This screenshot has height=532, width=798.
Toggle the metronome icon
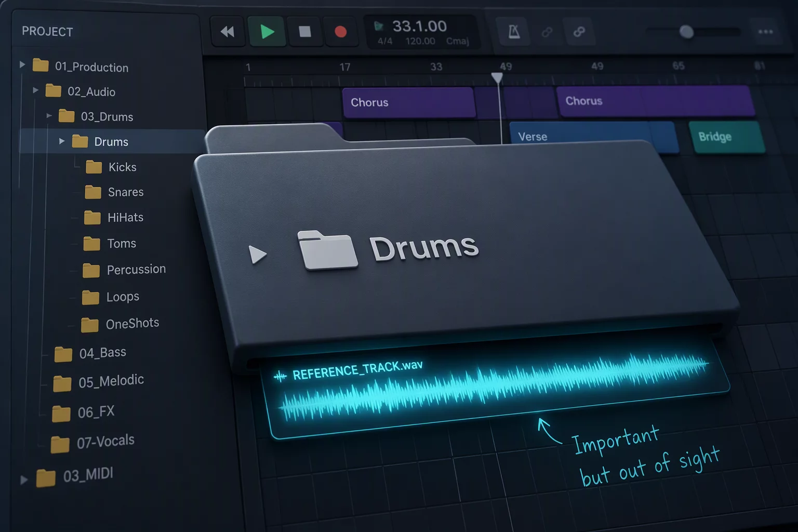(x=514, y=32)
